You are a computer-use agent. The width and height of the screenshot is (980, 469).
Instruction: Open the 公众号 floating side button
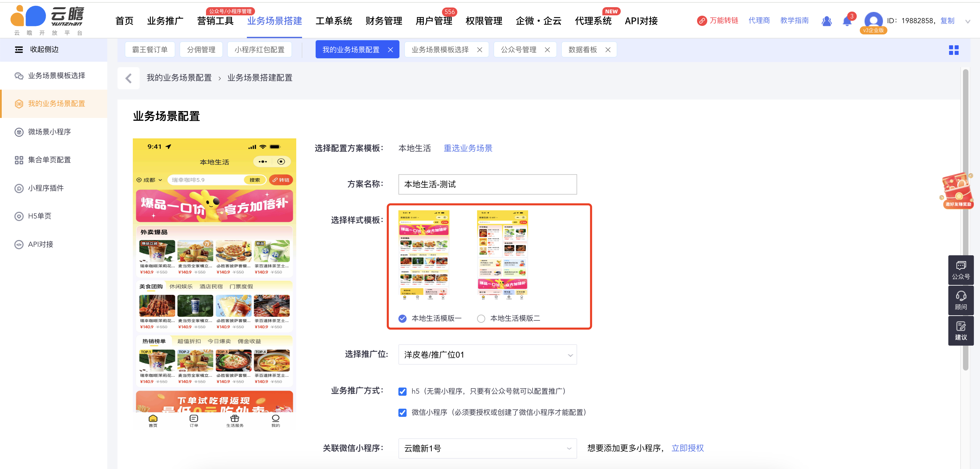click(961, 270)
